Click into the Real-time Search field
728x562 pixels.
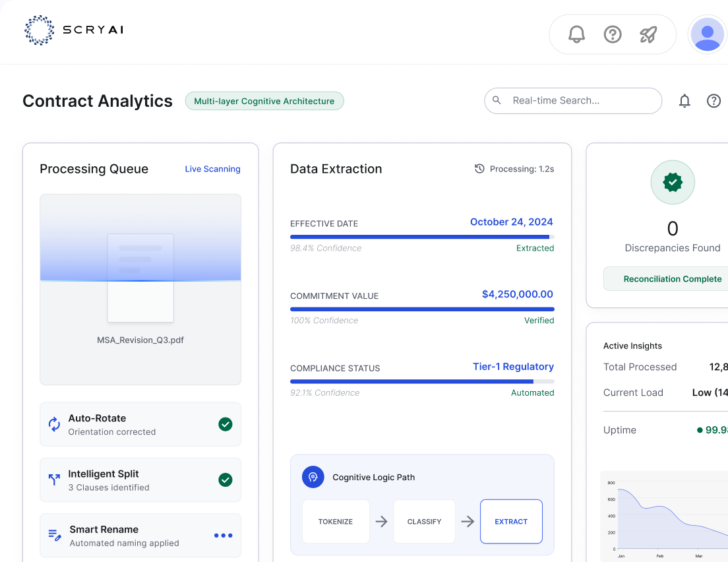(573, 101)
